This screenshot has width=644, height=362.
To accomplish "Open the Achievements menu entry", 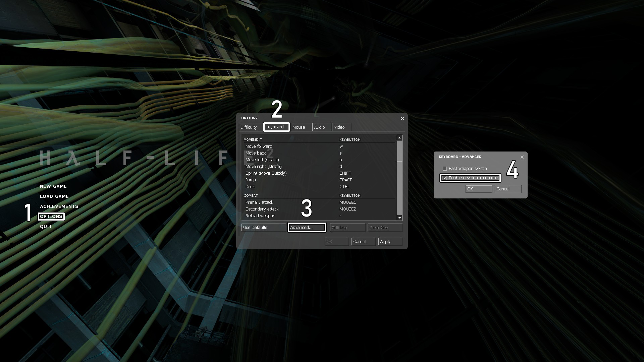I will coord(59,206).
